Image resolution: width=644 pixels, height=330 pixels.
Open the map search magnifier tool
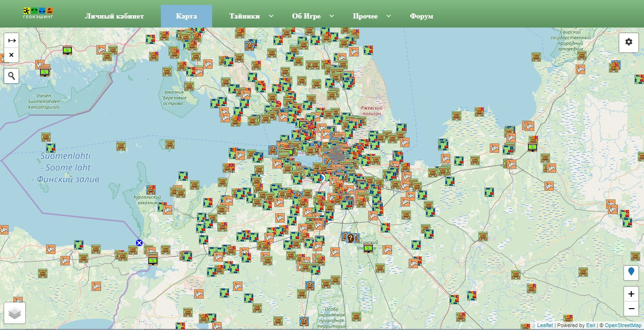tap(11, 75)
